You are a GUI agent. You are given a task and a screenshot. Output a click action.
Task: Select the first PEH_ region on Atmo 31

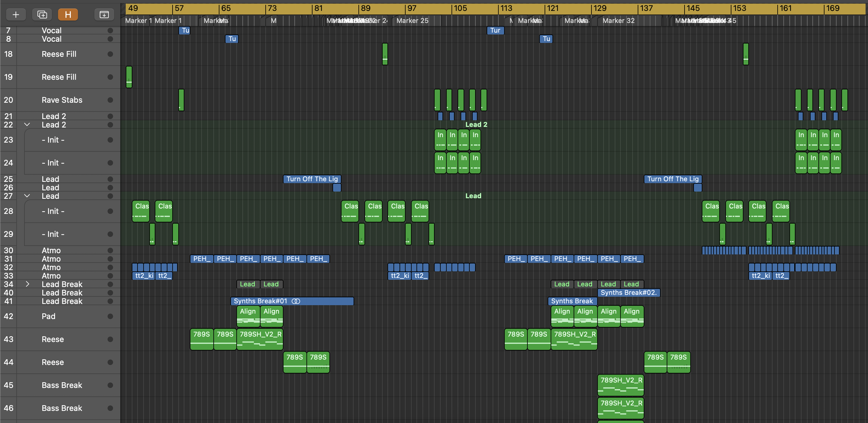pyautogui.click(x=202, y=259)
